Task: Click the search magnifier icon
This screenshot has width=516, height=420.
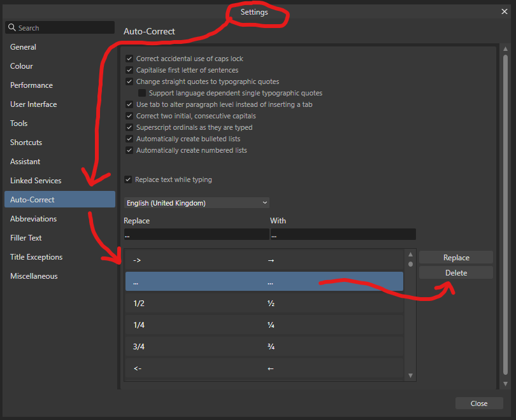Action: point(11,27)
